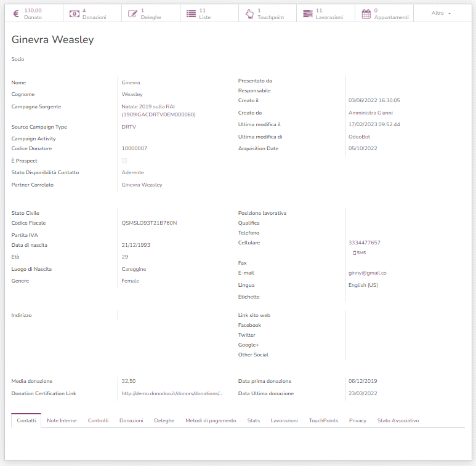The height and width of the screenshot is (466, 476).
Task: Toggle the È Prospect checkbox
Action: click(x=124, y=161)
